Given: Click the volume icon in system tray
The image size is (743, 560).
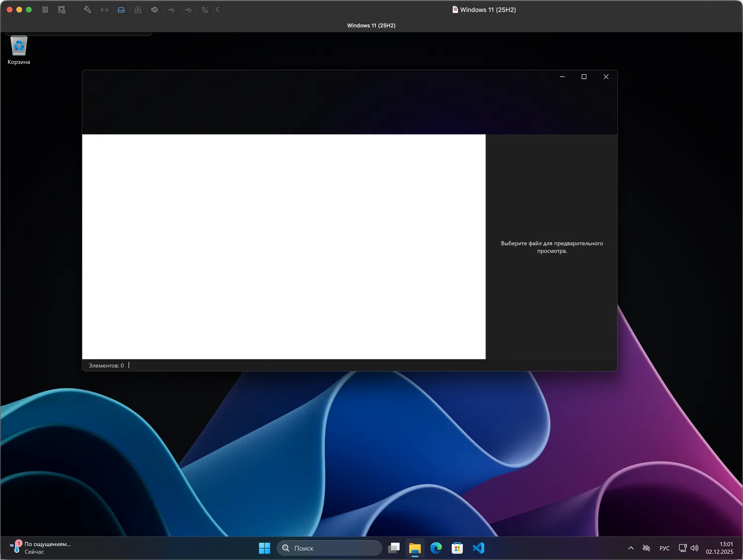Looking at the screenshot, I should (694, 548).
